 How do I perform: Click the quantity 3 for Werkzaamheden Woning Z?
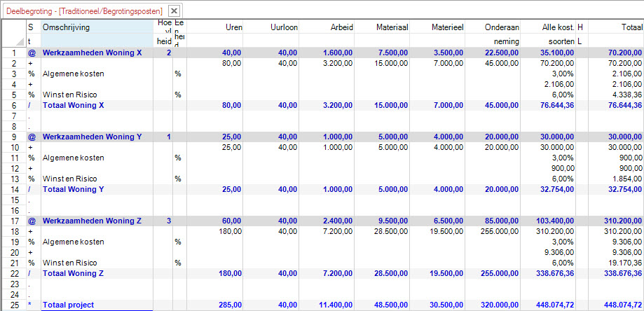pos(168,221)
